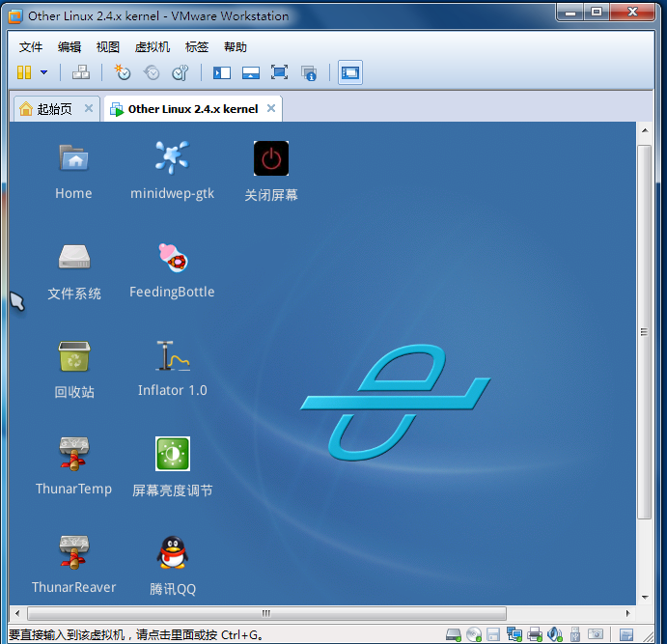Click the message log status icon

pyautogui.click(x=626, y=634)
